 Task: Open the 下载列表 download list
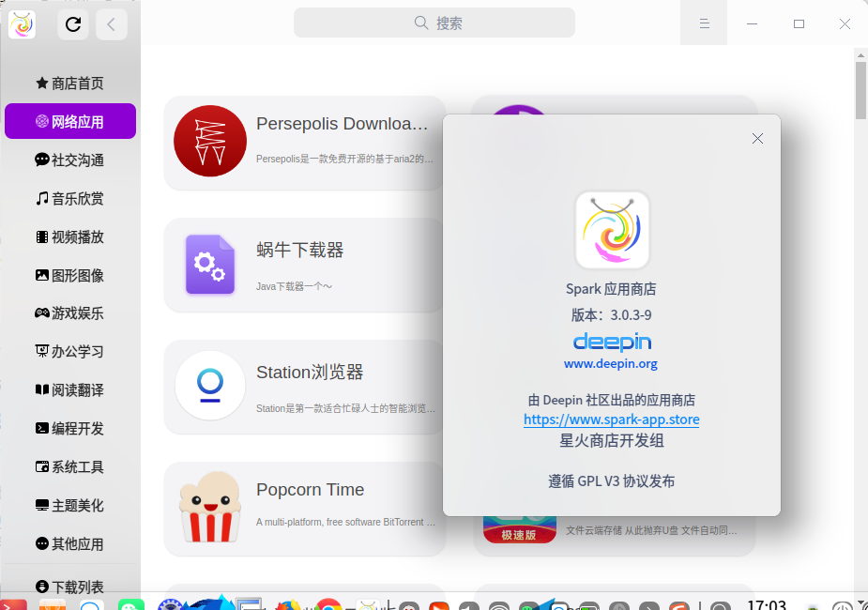click(x=70, y=587)
